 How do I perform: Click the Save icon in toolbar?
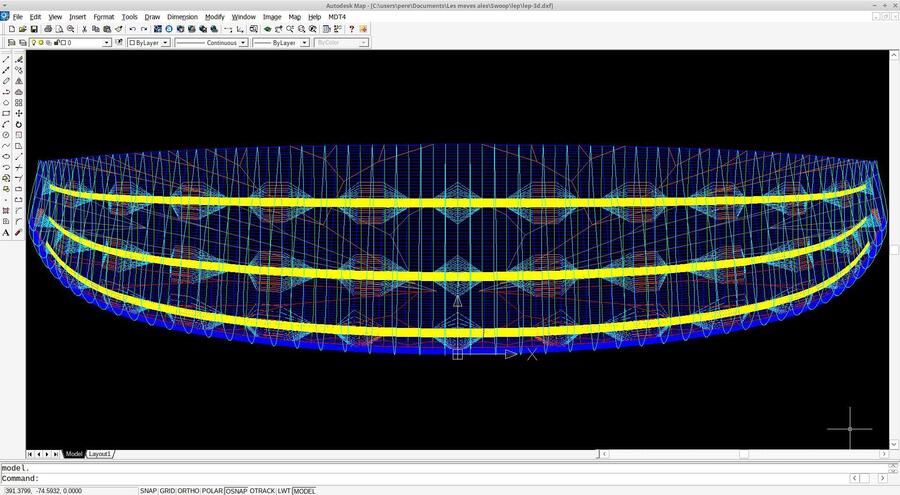click(x=35, y=29)
